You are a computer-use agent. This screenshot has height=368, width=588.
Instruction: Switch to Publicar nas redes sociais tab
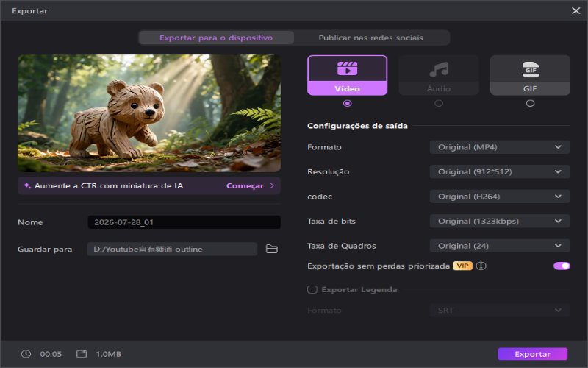tap(371, 38)
